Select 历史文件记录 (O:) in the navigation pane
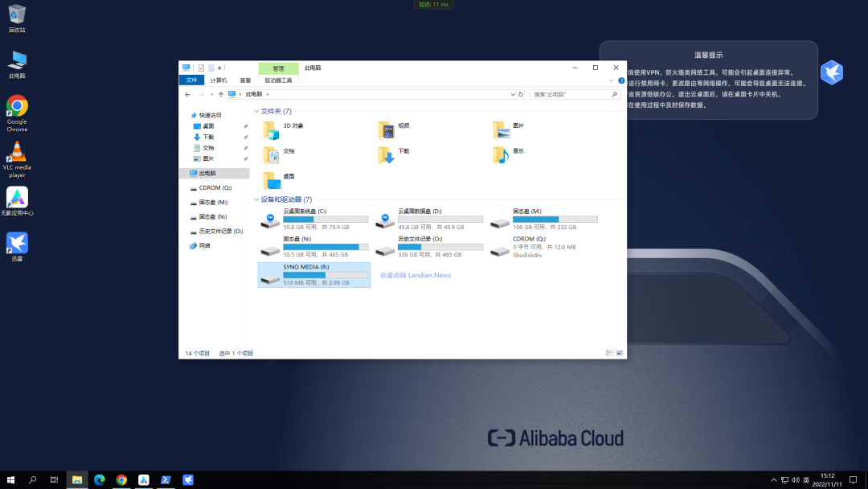The width and height of the screenshot is (868, 489). [220, 231]
